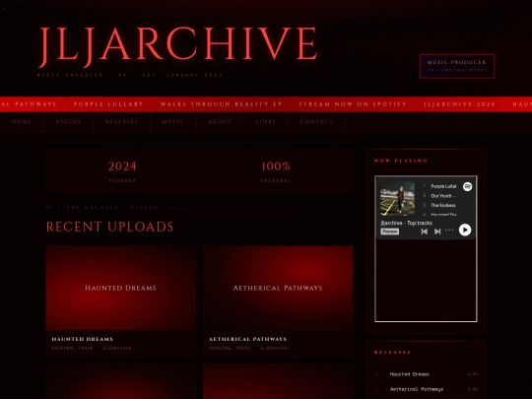Viewport: 532px width, 399px height.
Task: Open the three-dot more options in Spotify widget
Action: coord(449,230)
